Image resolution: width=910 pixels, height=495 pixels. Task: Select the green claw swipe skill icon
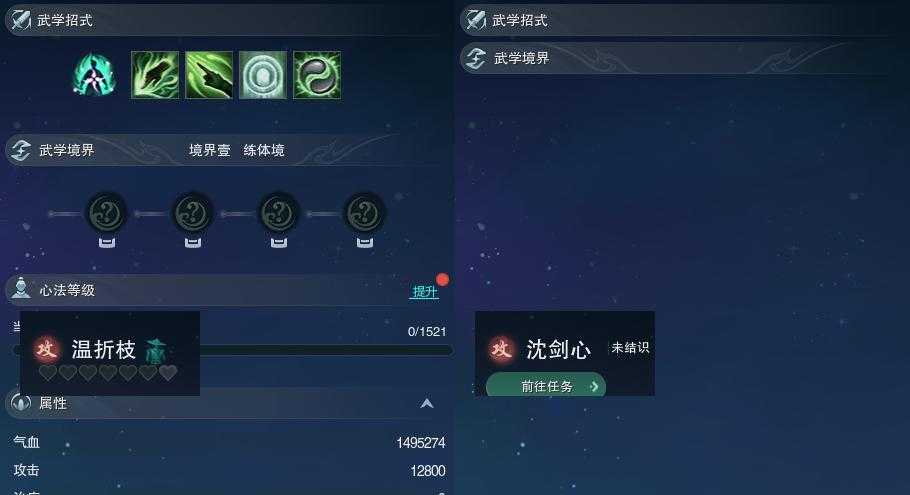coord(155,75)
